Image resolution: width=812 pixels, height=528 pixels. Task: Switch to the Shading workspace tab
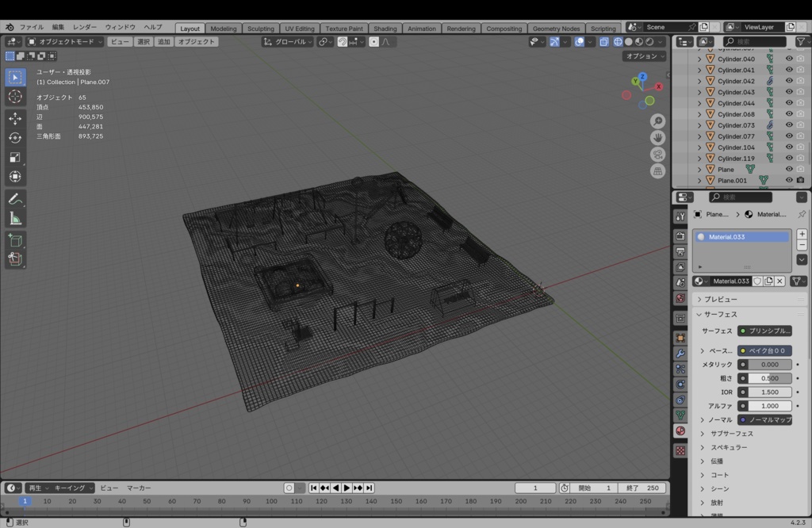point(385,29)
